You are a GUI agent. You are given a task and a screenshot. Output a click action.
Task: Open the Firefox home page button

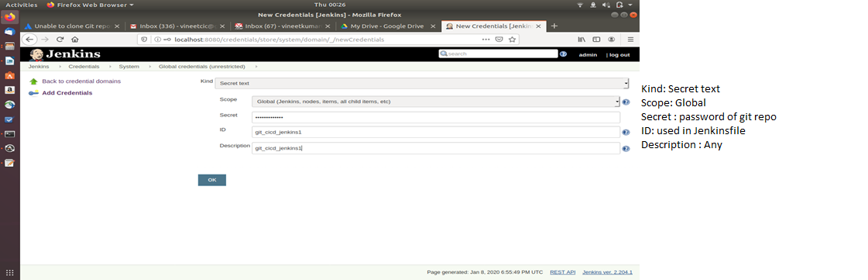point(75,40)
